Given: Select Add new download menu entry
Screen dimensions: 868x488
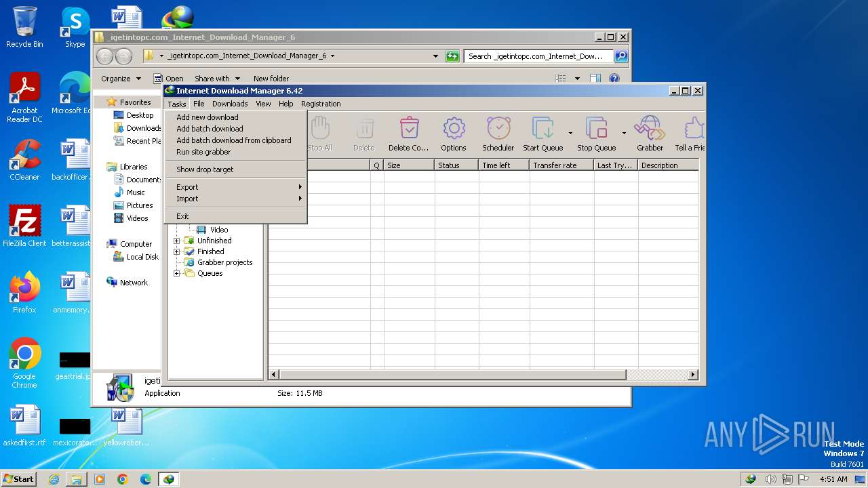Looking at the screenshot, I should pos(235,117).
